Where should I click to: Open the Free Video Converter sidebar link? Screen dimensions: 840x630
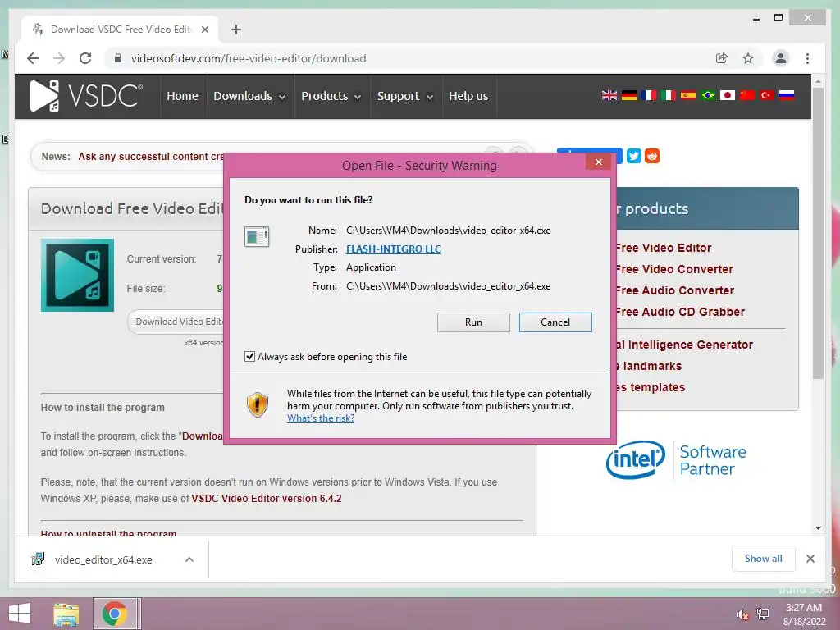click(674, 269)
